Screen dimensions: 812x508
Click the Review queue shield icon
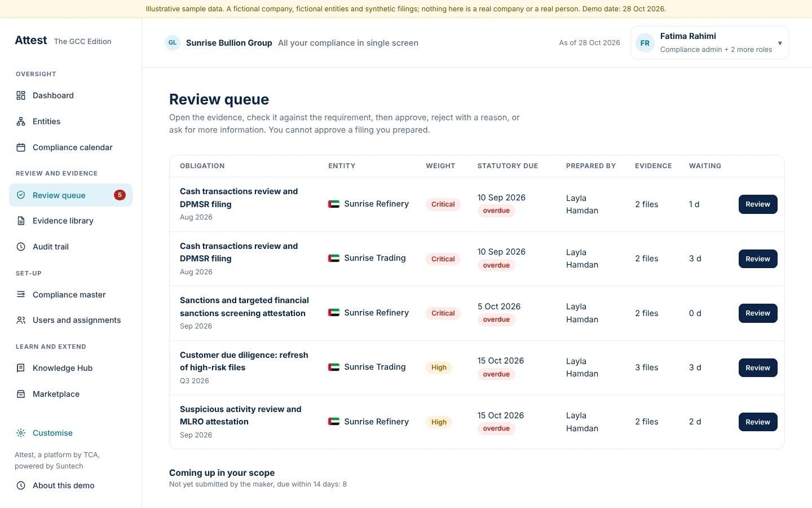click(x=21, y=195)
